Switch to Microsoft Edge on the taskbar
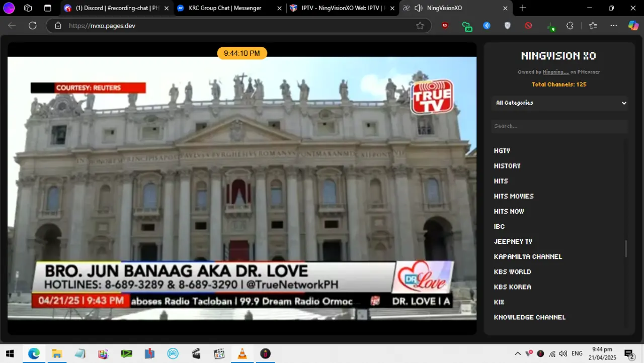This screenshot has height=363, width=644. [33, 353]
